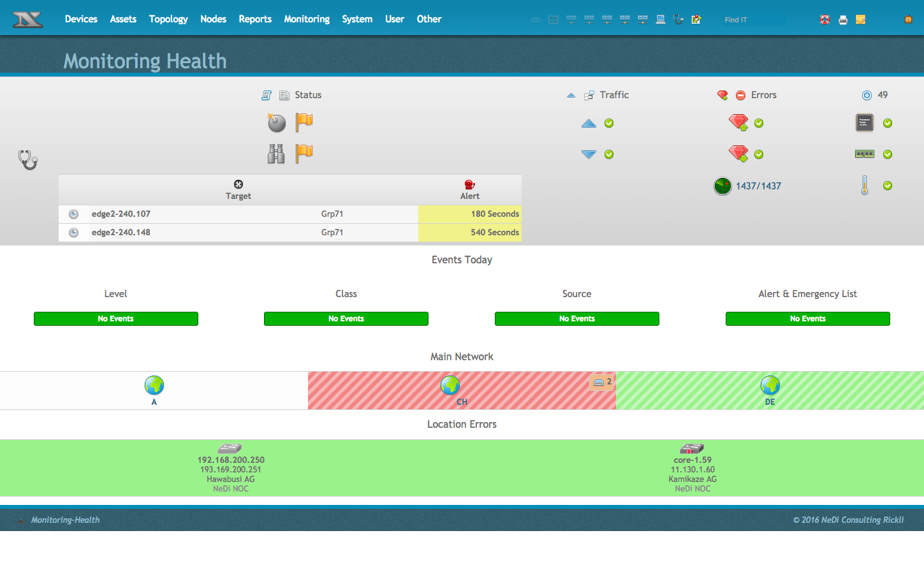Click the stethoscope icon in top toolbar

coord(678,20)
